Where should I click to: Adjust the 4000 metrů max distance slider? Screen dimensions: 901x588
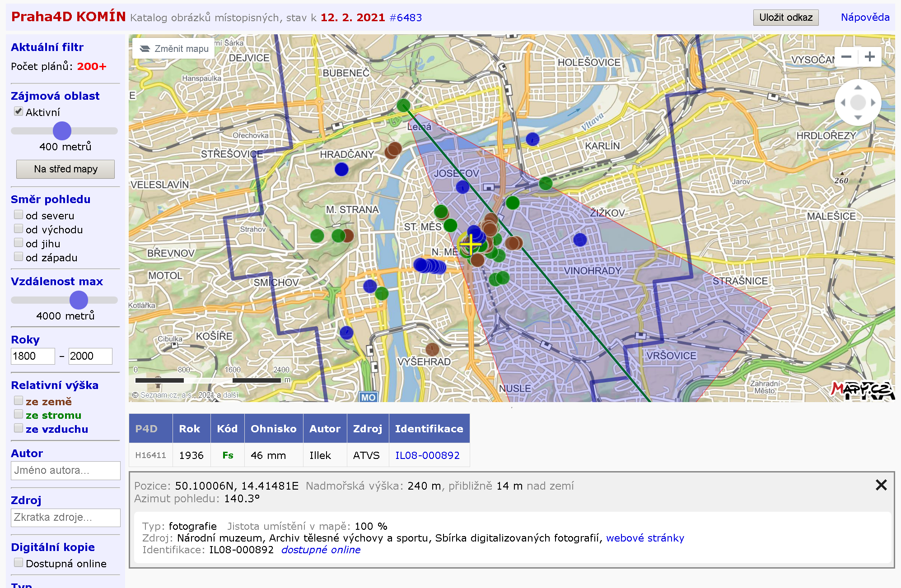[79, 300]
